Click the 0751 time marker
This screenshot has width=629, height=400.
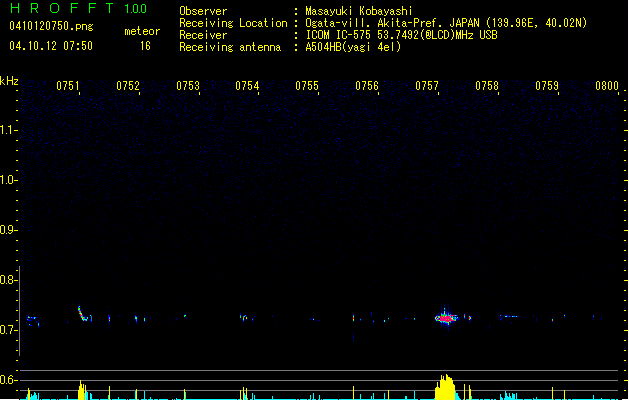[x=68, y=86]
